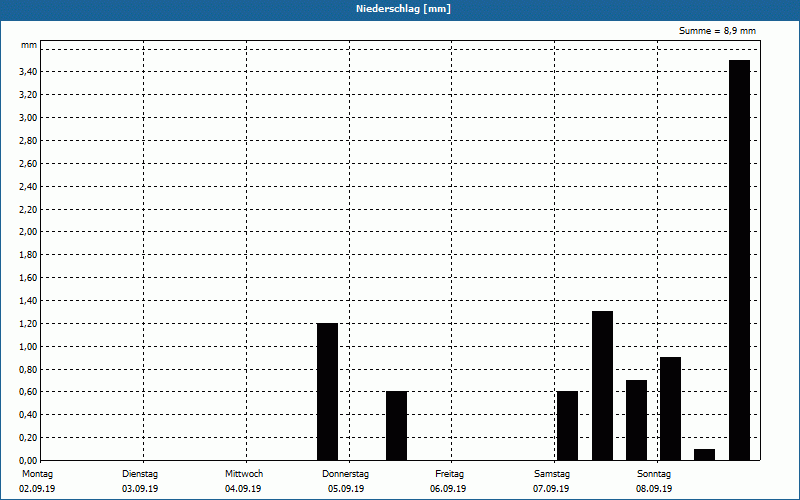The width and height of the screenshot is (800, 500).
Task: Click the 'Freitag' day label
Action: click(x=449, y=474)
